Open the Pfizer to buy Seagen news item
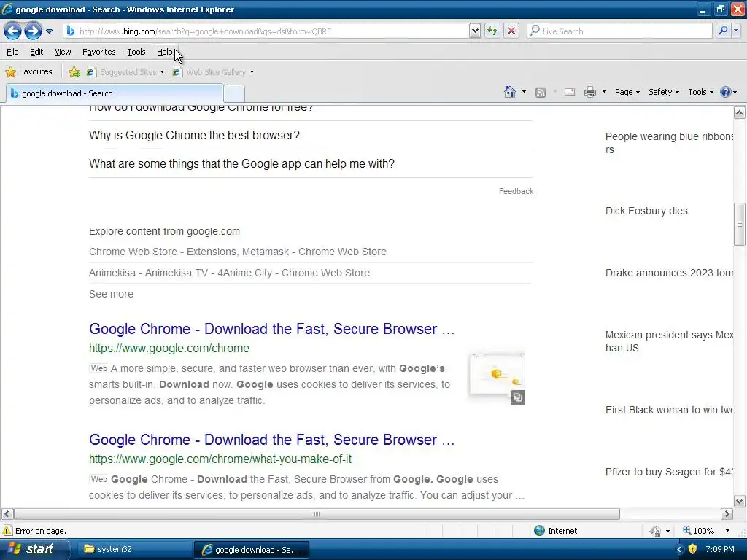This screenshot has height=560, width=747. click(x=669, y=472)
